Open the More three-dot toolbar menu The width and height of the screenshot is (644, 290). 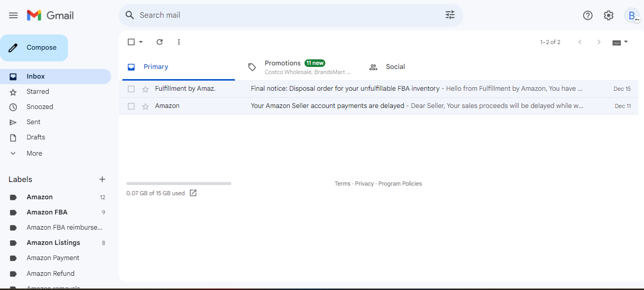pyautogui.click(x=179, y=42)
